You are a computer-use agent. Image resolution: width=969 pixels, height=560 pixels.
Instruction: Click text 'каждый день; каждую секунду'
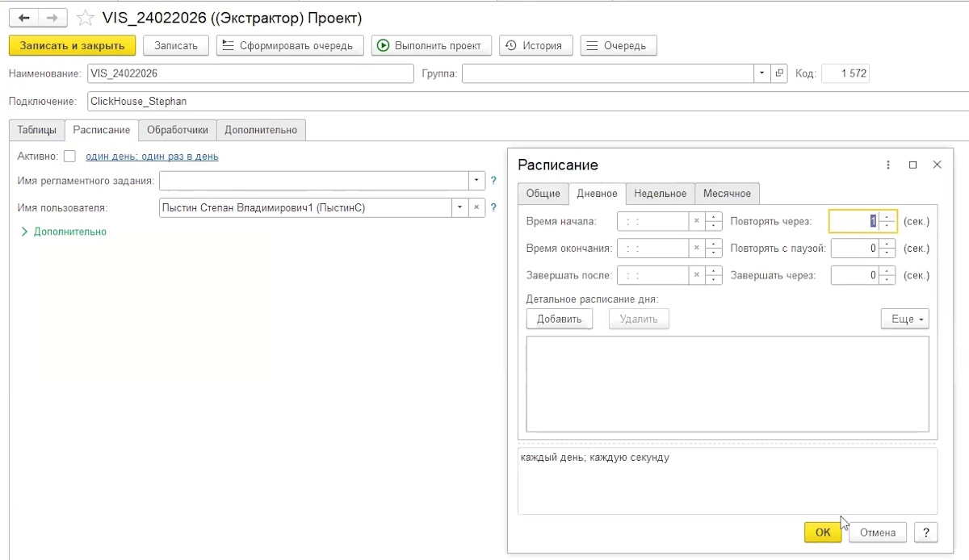coord(595,458)
